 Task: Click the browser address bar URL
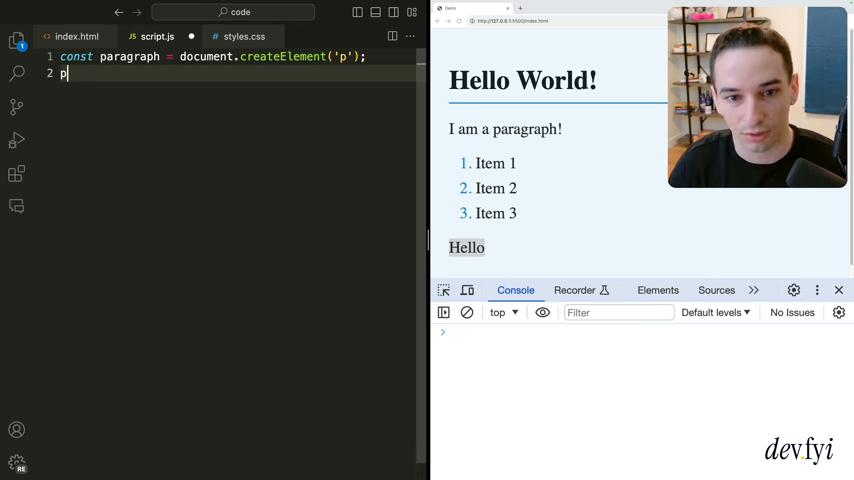(x=513, y=21)
